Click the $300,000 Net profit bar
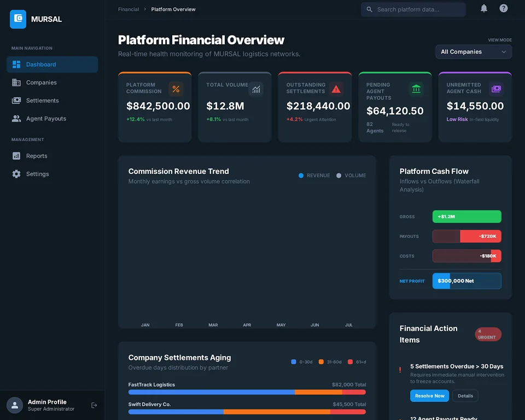Viewport: 525px width, 420px height. 466,281
